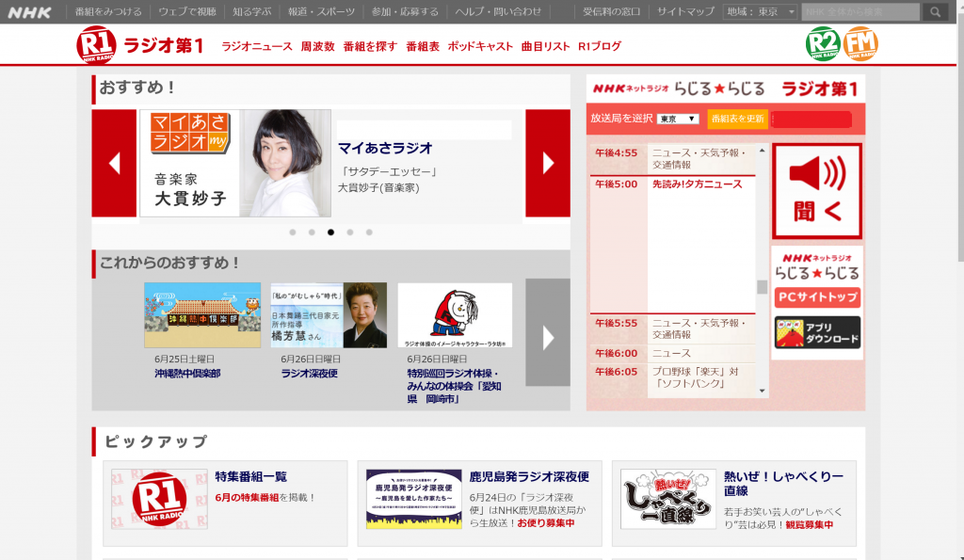This screenshot has height=560, width=964.
Task: Go to previous recommended carousel slide
Action: pyautogui.click(x=114, y=163)
